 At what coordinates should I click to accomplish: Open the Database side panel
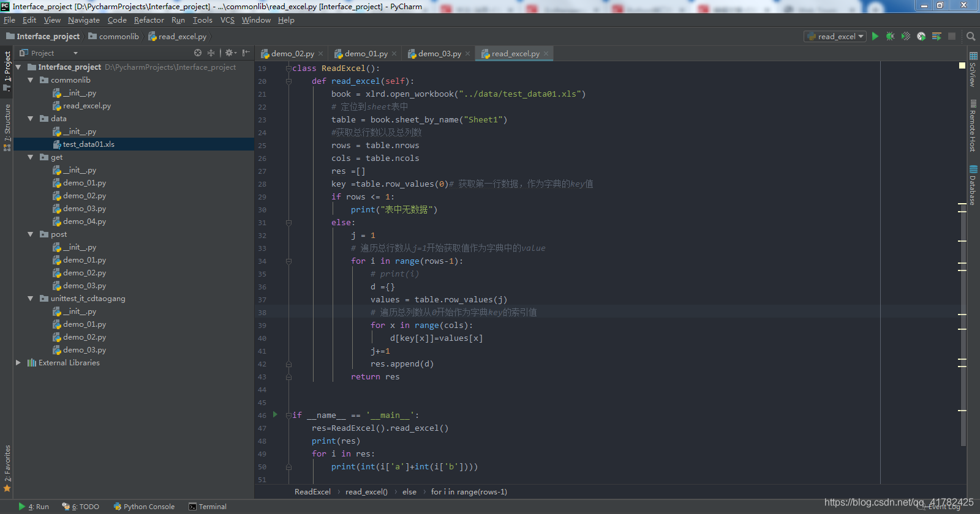click(x=973, y=185)
